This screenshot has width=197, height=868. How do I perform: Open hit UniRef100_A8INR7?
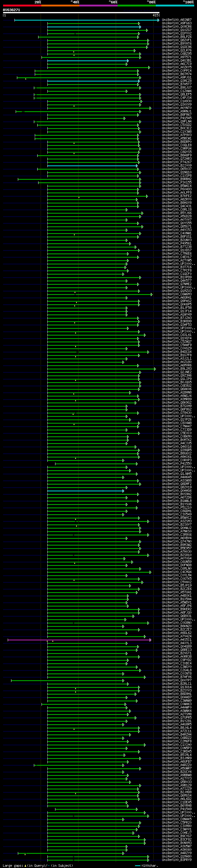176,20
